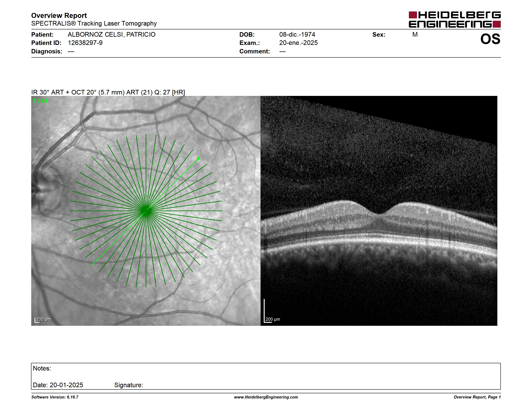Click DOB value '08-dic.-1974'

(x=297, y=35)
